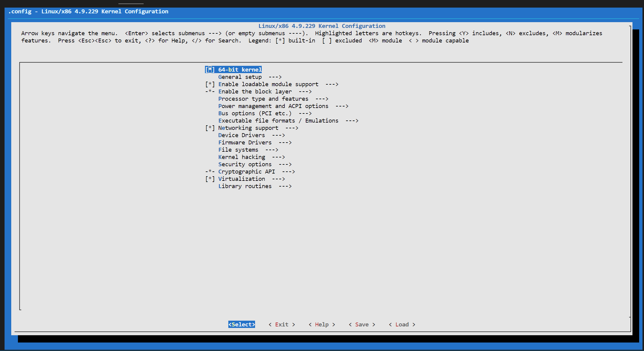Toggle Enable loadable module support checkbox

(210, 84)
